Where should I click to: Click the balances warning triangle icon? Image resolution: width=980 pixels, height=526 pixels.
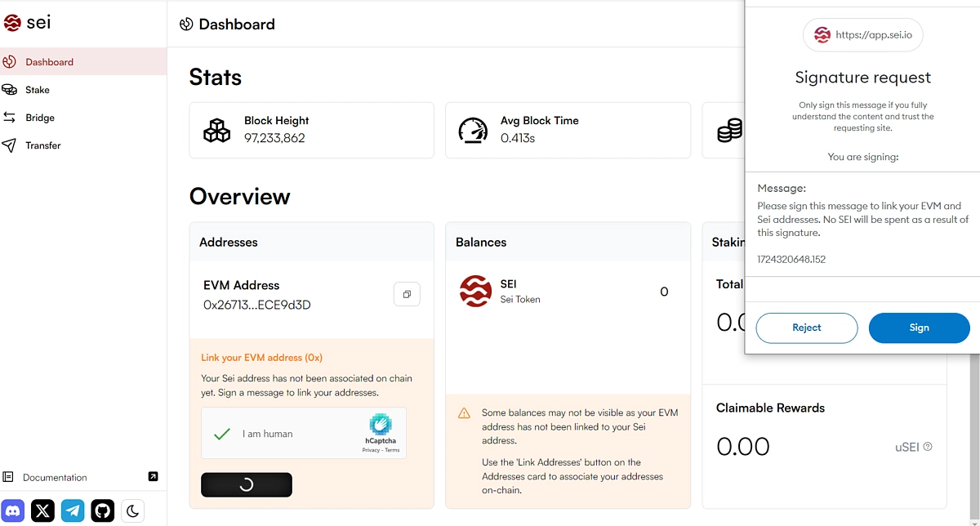(x=464, y=413)
